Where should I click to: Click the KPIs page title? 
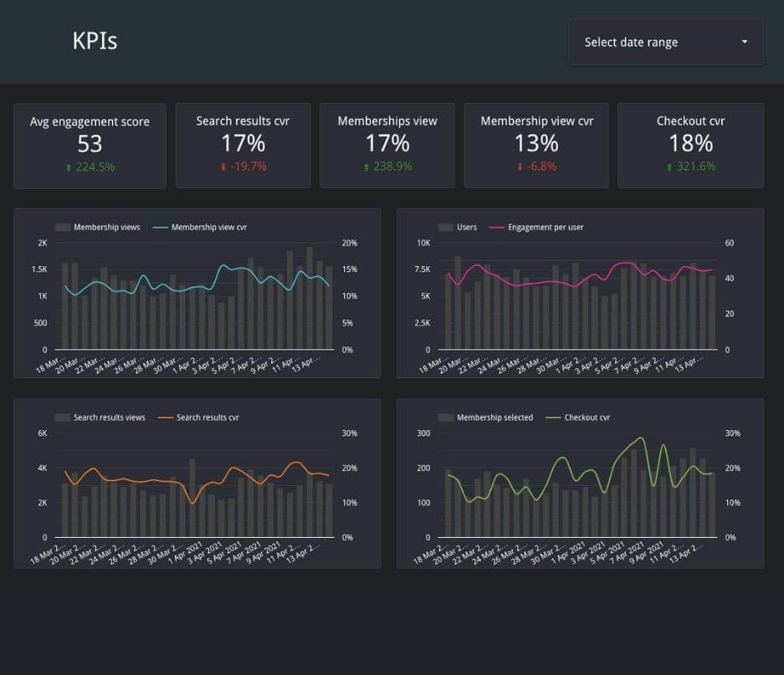tap(95, 41)
